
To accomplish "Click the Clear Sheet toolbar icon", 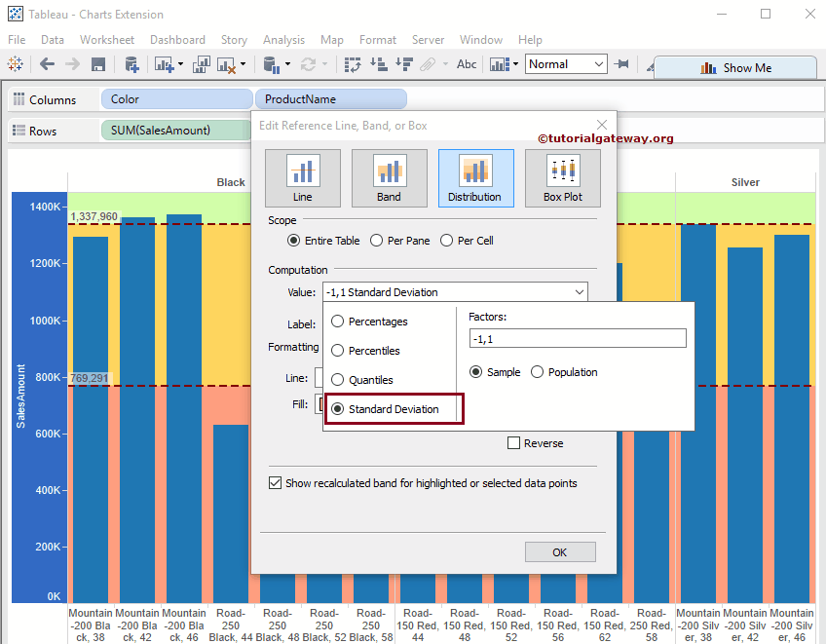I will 227,64.
